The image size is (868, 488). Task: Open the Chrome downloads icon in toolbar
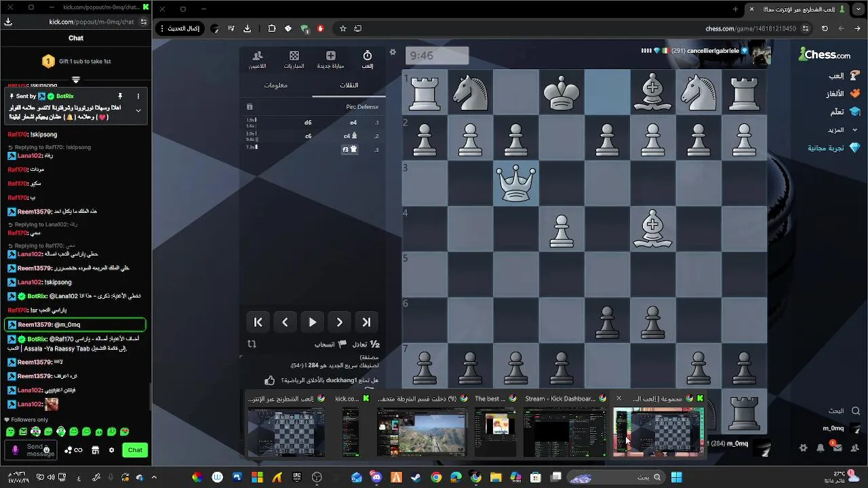coord(247,28)
